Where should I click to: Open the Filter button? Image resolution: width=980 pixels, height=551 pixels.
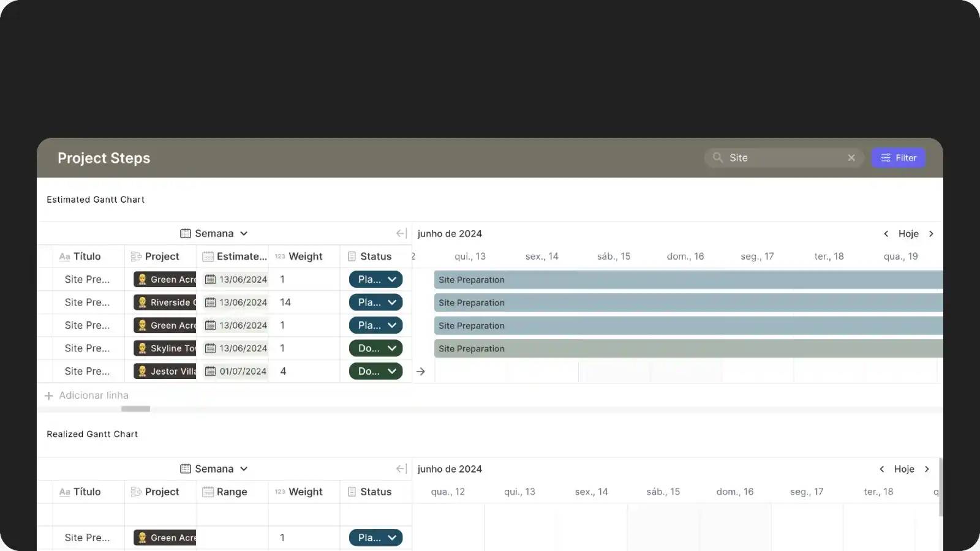click(898, 158)
